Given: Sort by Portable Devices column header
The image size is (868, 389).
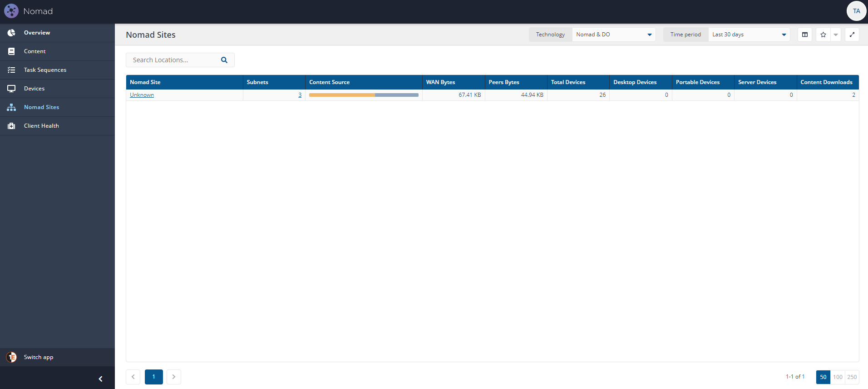Looking at the screenshot, I should click(x=703, y=82).
